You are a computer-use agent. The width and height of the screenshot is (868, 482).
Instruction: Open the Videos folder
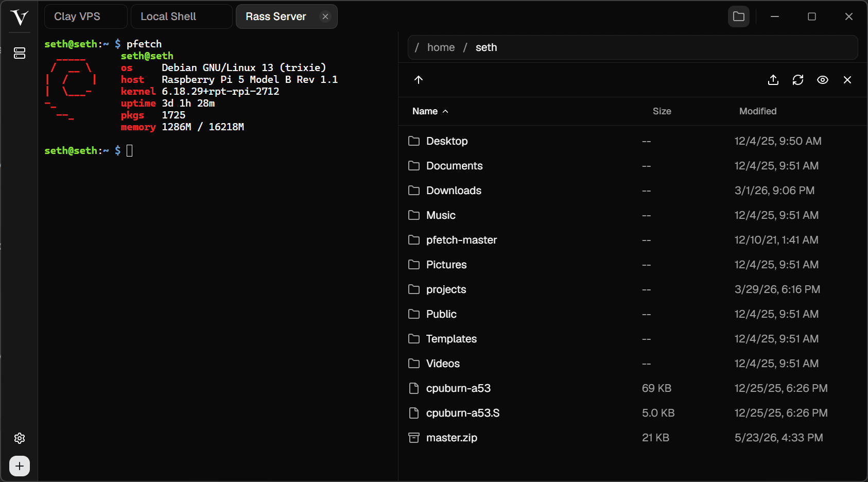(632, 364)
